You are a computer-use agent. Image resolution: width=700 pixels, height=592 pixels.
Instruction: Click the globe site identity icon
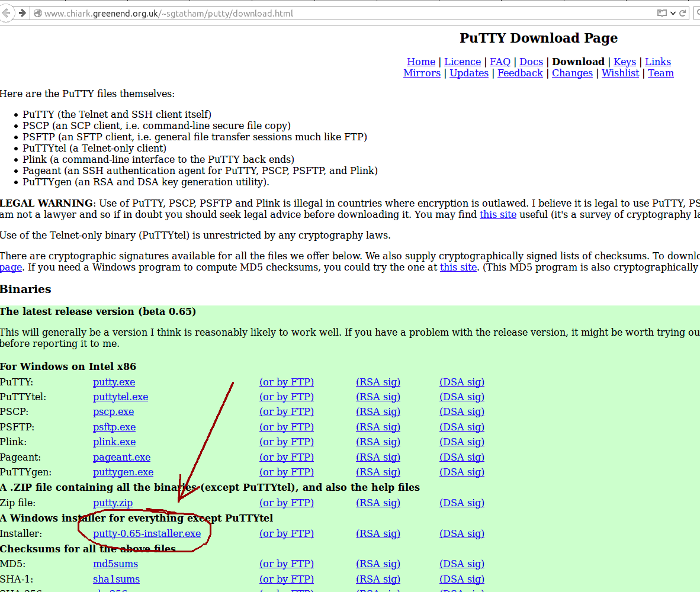coord(38,13)
